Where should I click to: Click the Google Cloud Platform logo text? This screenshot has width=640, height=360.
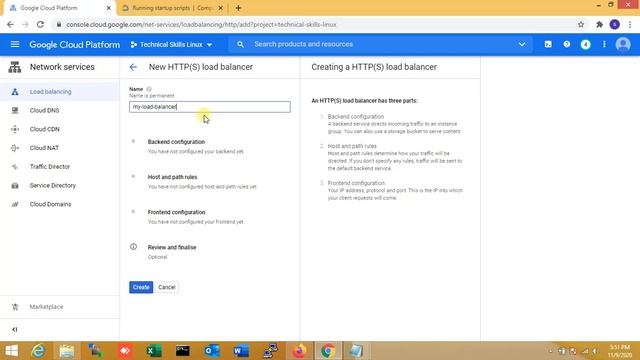[x=75, y=44]
